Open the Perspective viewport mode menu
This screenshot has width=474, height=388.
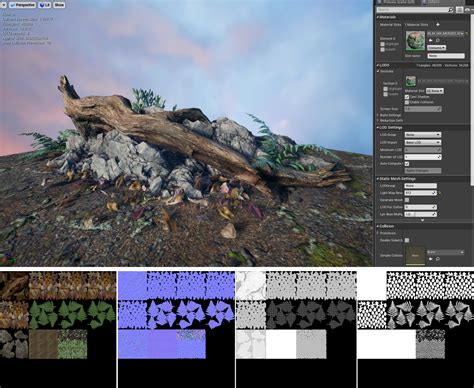click(22, 5)
